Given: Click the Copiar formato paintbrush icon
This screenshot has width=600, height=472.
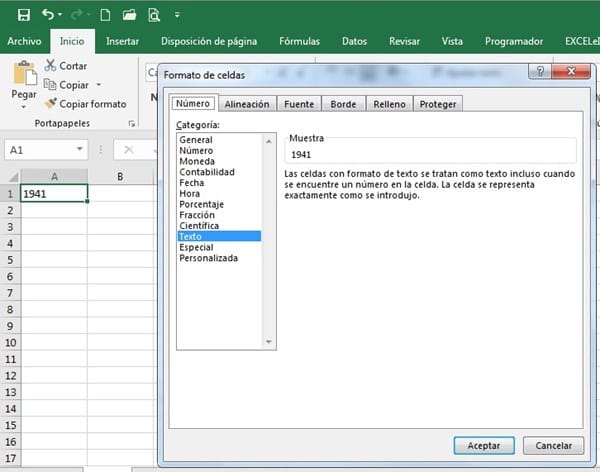Looking at the screenshot, I should (x=50, y=103).
